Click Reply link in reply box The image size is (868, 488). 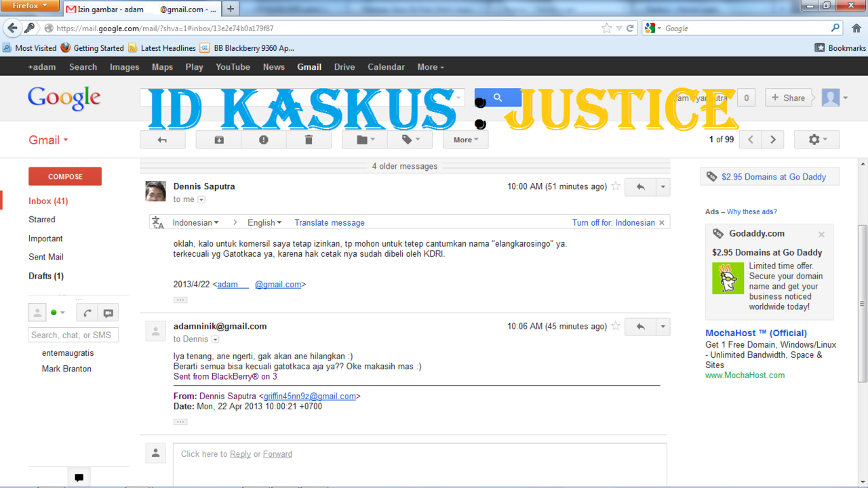pyautogui.click(x=240, y=454)
